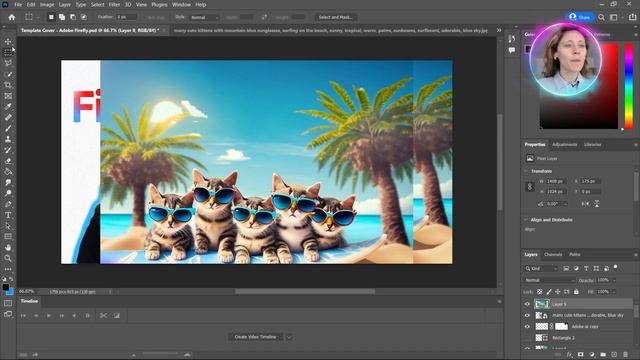
Task: Lock all with padlock icon
Action: [x=576, y=292]
